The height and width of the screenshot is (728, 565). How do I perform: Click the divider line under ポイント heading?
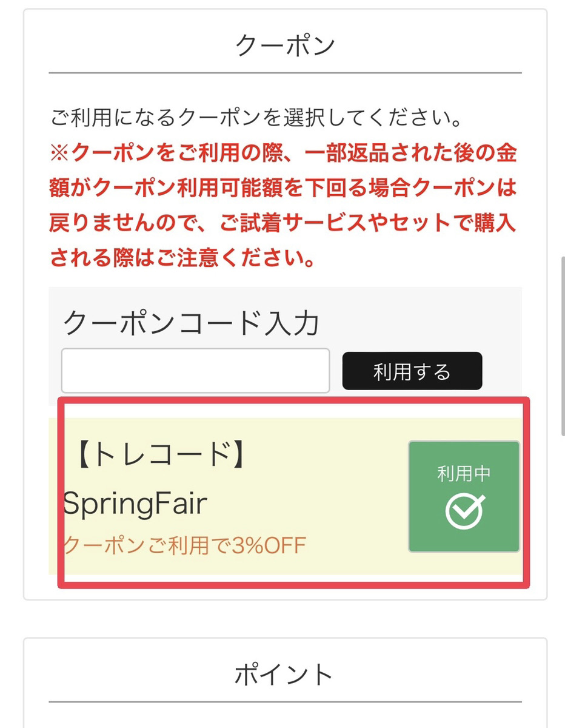[x=285, y=702]
